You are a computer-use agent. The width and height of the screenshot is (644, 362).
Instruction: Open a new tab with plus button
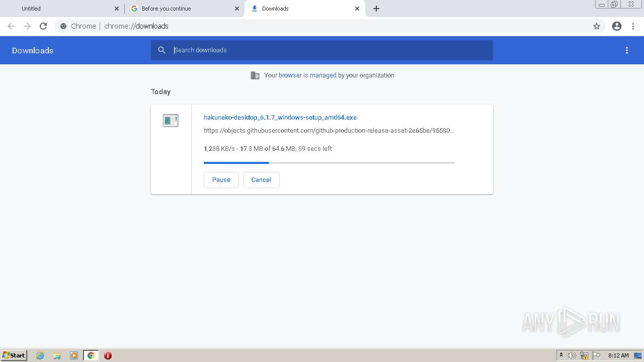[x=376, y=9]
